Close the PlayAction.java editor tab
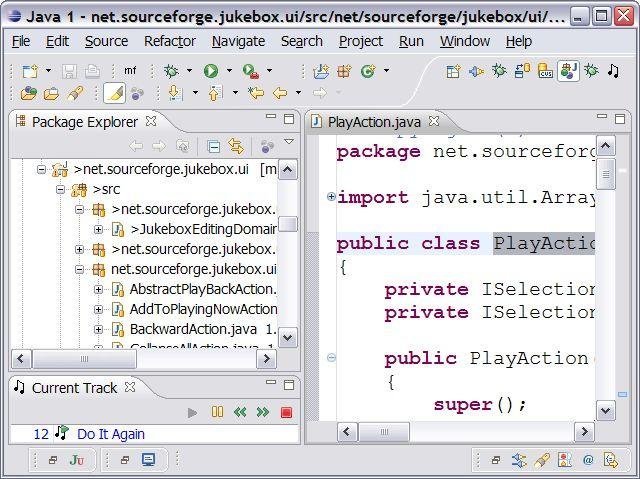The height and width of the screenshot is (479, 640). click(434, 121)
